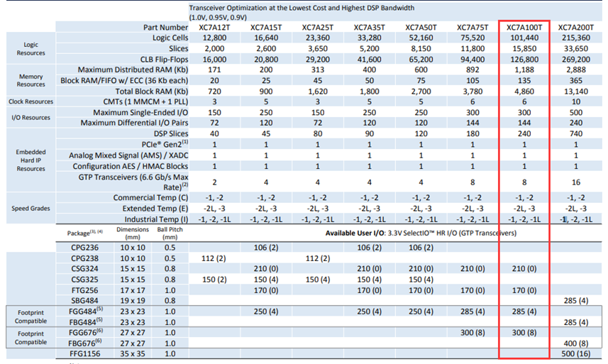Click the 4,860 total block RAM value
Screen dimensions: 608x364
(x=524, y=92)
